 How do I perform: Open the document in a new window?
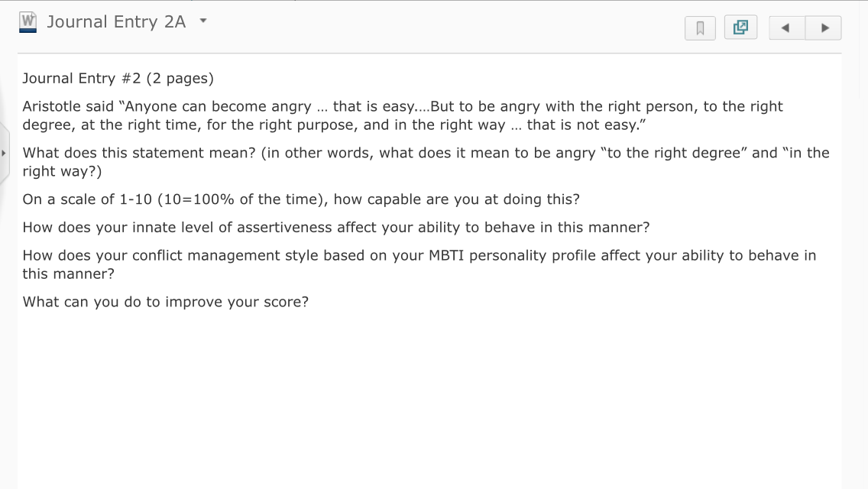pyautogui.click(x=740, y=28)
